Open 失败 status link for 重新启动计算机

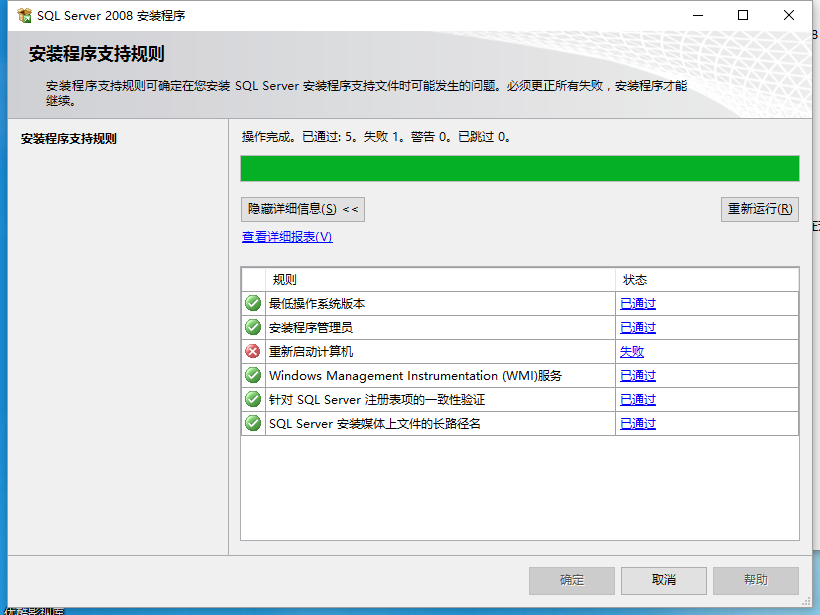pos(632,351)
